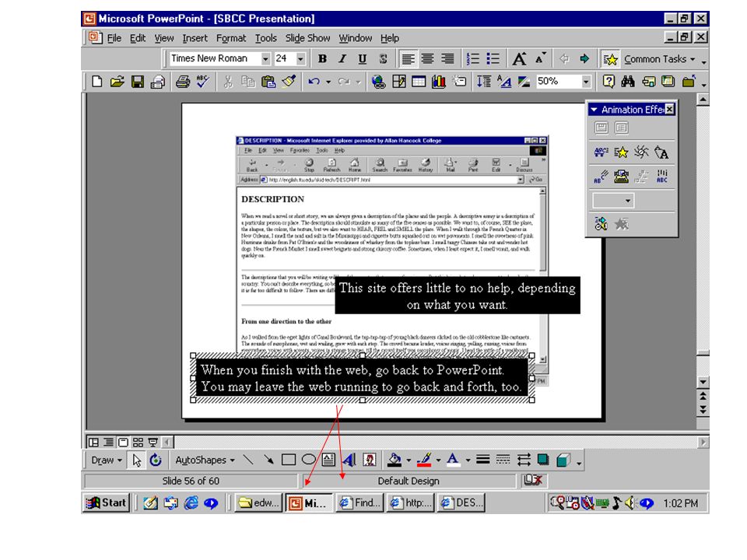Center the text alignment
The image size is (747, 560).
(427, 59)
